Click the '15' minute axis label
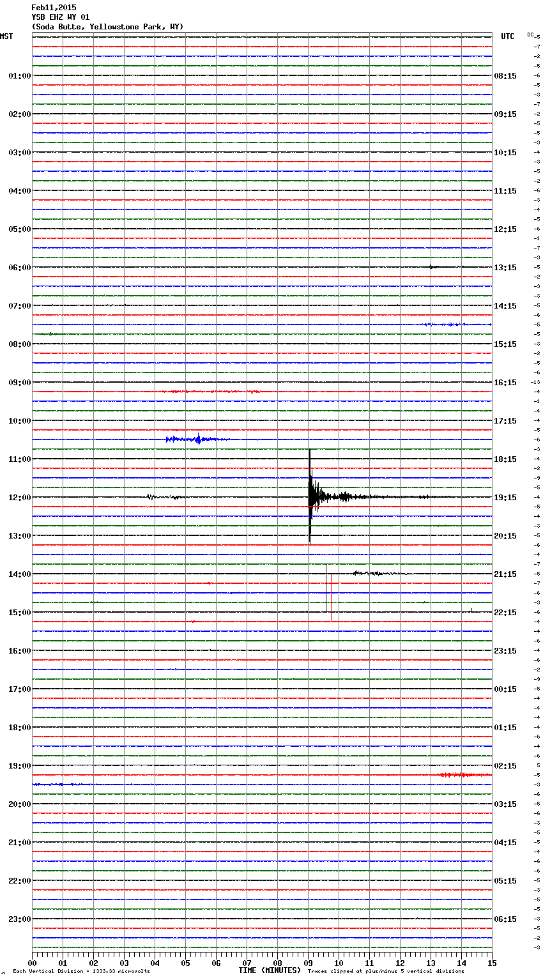543x980 pixels. [x=492, y=963]
